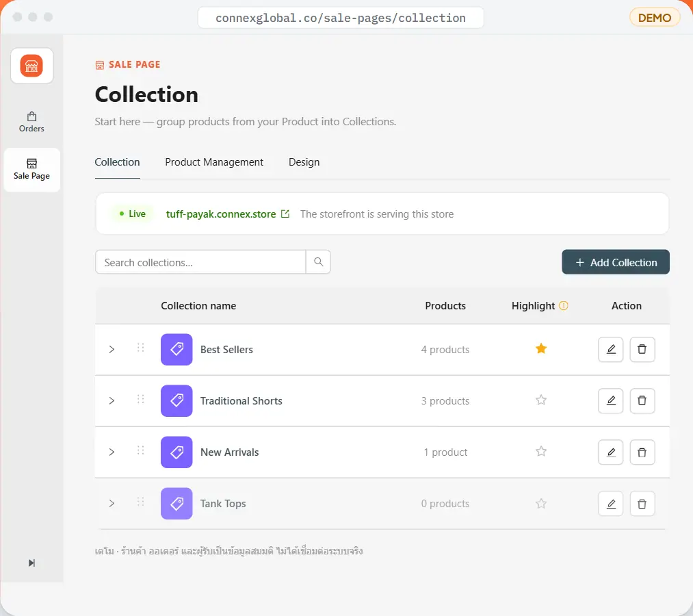Expand the Tank Tops row
693x616 pixels.
112,503
